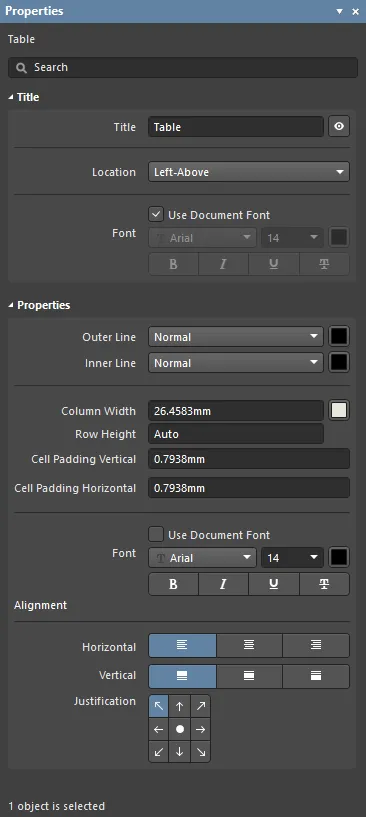The height and width of the screenshot is (817, 366).
Task: Select center justification dot
Action: (180, 729)
